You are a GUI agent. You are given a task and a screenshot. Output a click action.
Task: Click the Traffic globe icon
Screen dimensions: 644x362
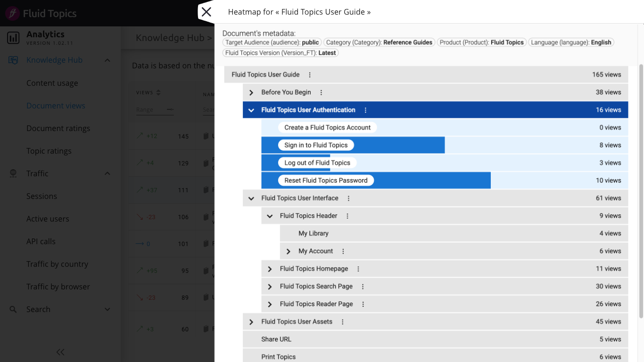click(13, 173)
